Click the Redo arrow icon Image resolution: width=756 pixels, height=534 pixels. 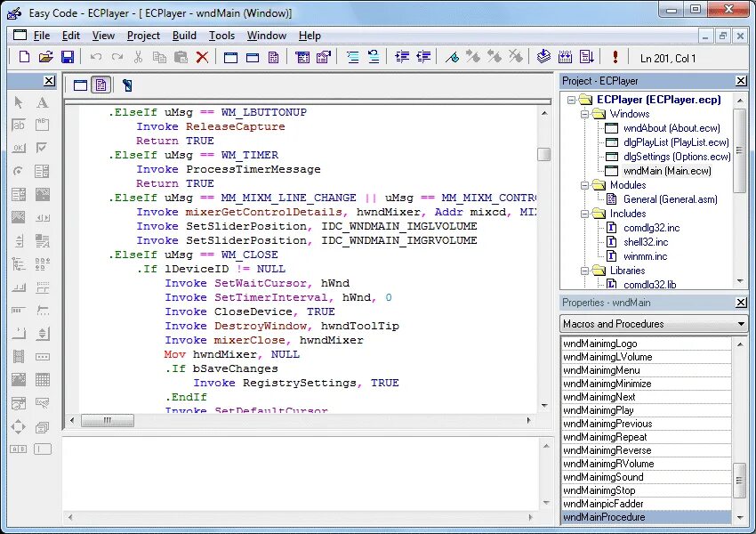117,57
